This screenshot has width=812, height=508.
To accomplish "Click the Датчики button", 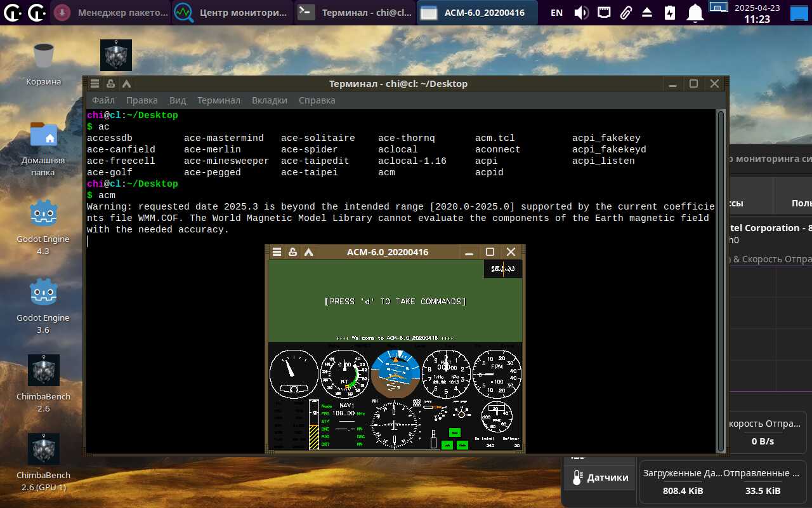I will [600, 478].
